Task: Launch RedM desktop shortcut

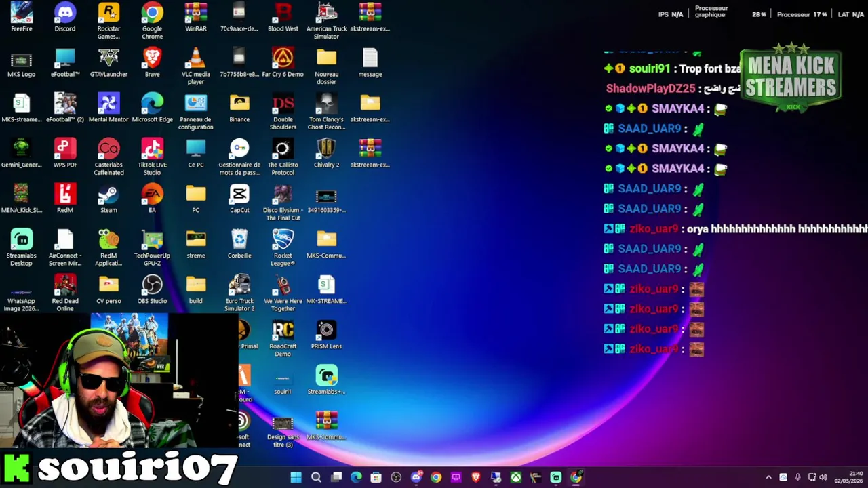Action: click(65, 199)
